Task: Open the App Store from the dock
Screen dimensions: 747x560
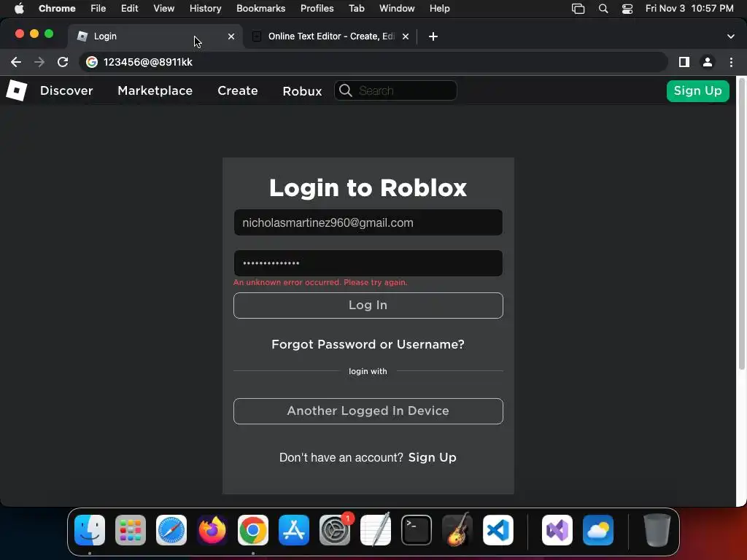Action: point(294,530)
